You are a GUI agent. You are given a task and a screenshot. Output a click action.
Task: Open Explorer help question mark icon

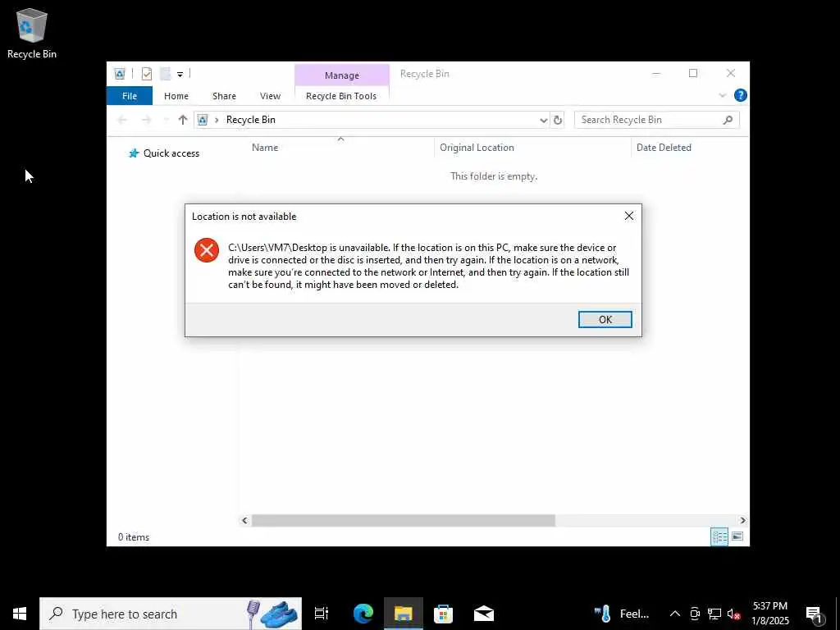(x=741, y=95)
